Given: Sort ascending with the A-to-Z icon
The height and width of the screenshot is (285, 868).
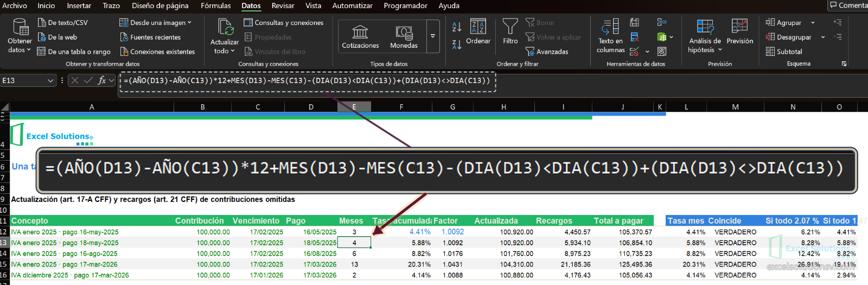Looking at the screenshot, I should point(457,27).
